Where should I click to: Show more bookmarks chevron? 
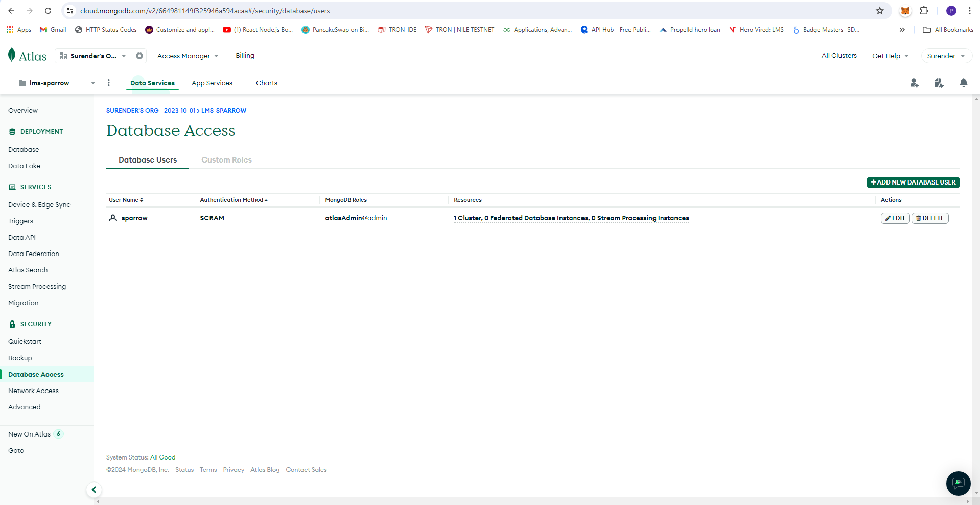tap(902, 30)
